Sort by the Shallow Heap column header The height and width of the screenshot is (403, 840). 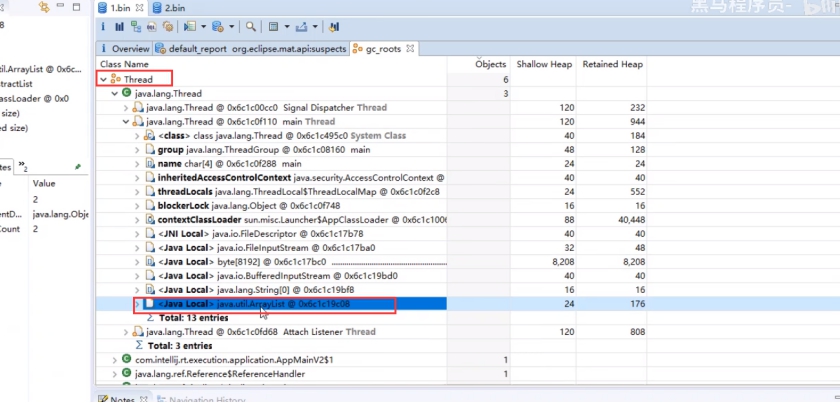[543, 64]
